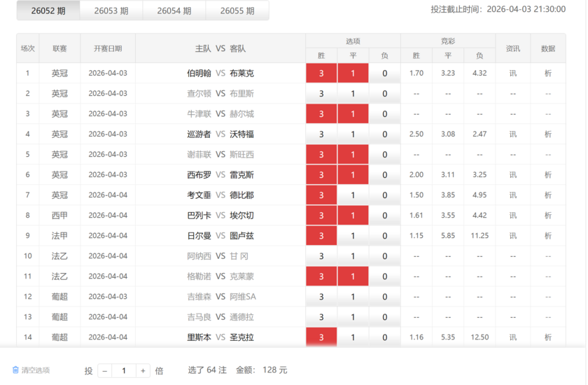Select loss (0) for 牛津联 vs 赫尔城
588x385 pixels.
[x=385, y=113]
